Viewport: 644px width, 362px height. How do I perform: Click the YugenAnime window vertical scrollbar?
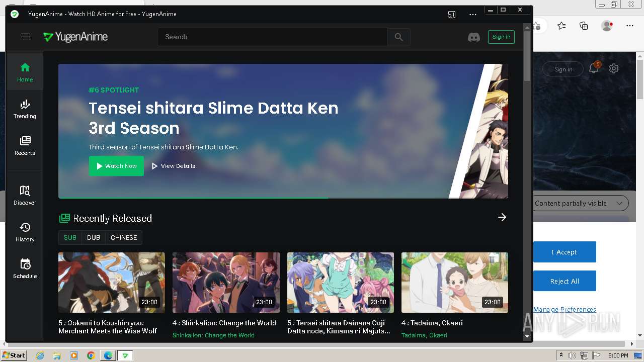[x=527, y=55]
